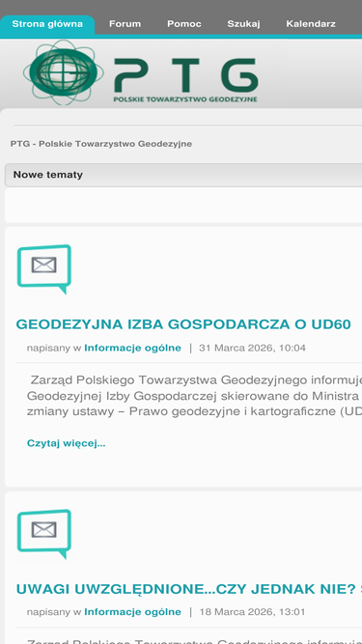Click the large green PTG lettering logo
This screenshot has width=362, height=644.
[x=186, y=74]
